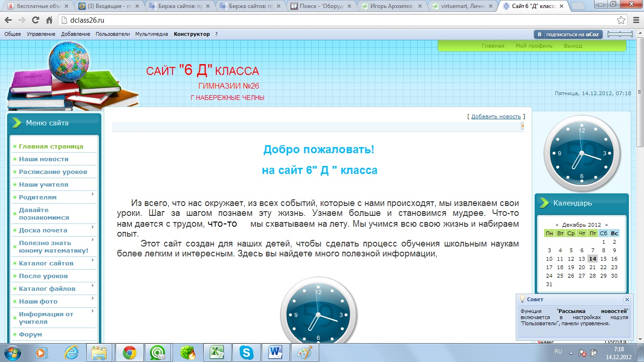Click the Декабрь 2012 calendar heading
644x362 pixels.
(x=581, y=225)
